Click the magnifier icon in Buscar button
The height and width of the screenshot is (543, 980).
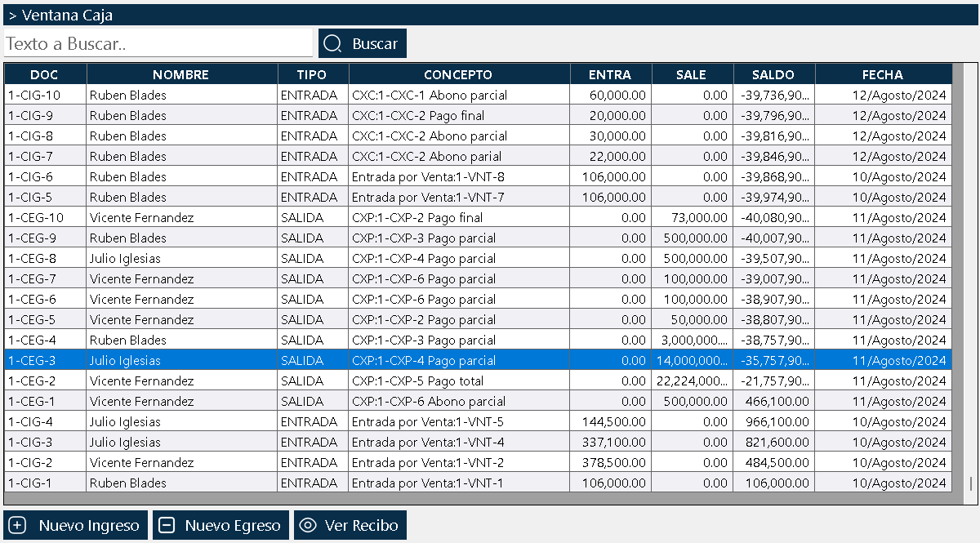tap(332, 44)
